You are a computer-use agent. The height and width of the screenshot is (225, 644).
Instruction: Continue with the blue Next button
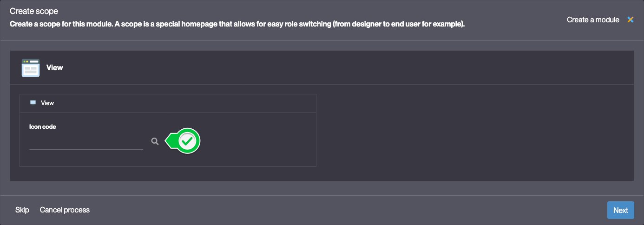(x=620, y=210)
